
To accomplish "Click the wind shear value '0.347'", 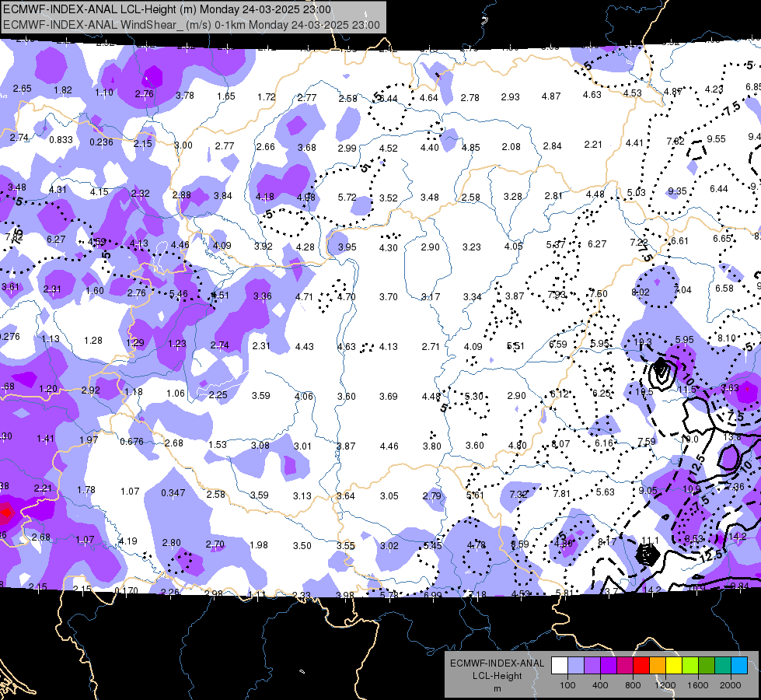I will (173, 493).
